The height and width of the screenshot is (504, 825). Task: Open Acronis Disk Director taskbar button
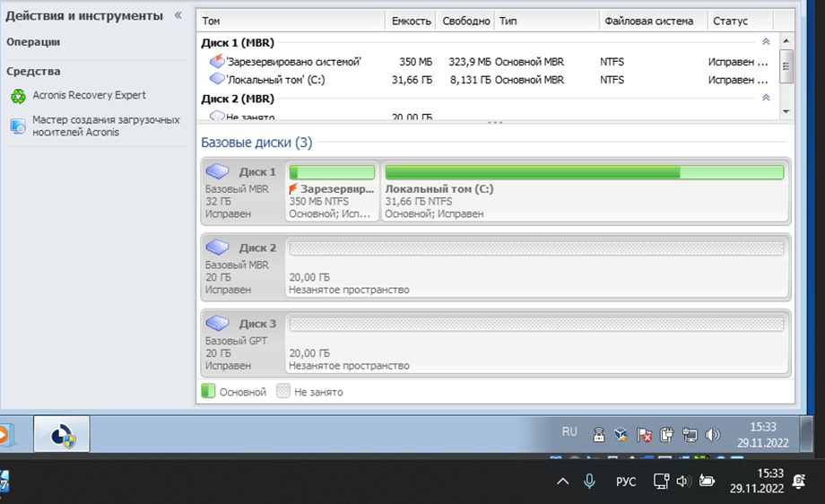tap(62, 434)
